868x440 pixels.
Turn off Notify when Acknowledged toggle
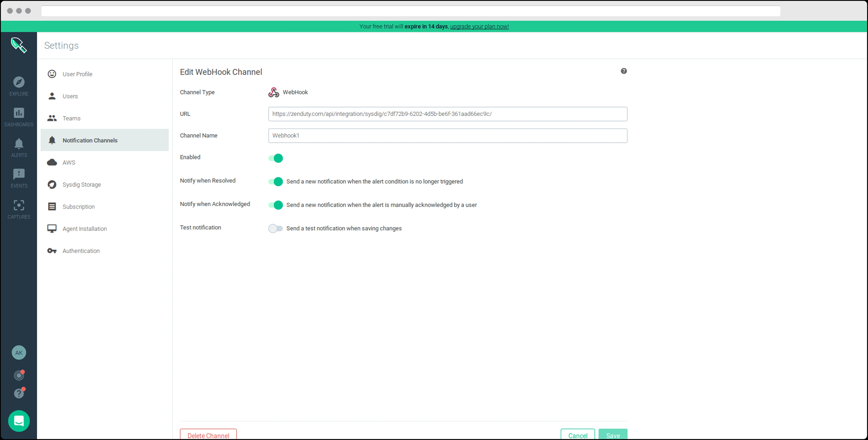pos(276,205)
